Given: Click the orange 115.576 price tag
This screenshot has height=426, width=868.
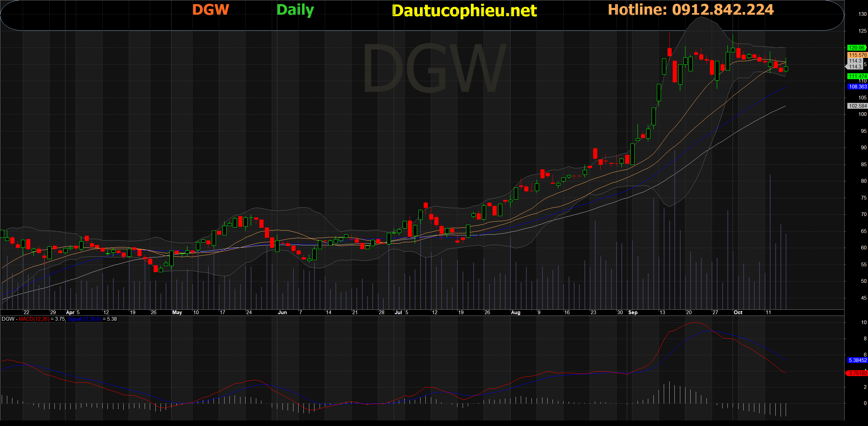Looking at the screenshot, I should tap(857, 55).
